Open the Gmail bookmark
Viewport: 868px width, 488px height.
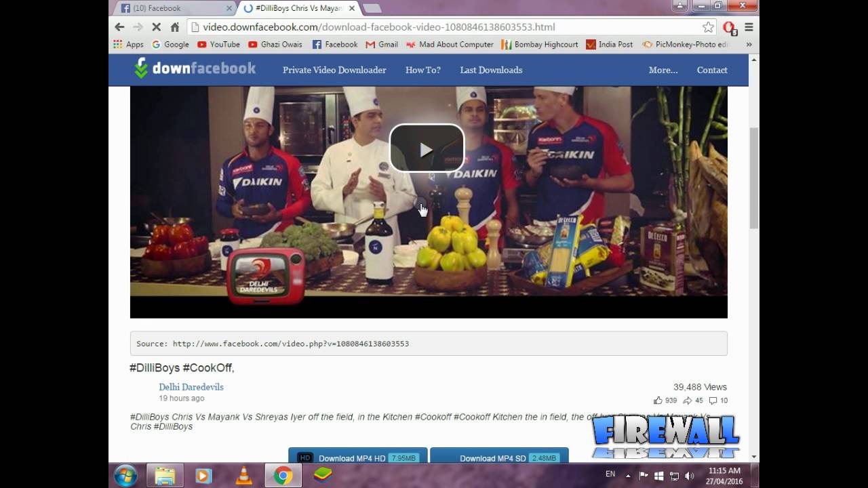click(382, 44)
